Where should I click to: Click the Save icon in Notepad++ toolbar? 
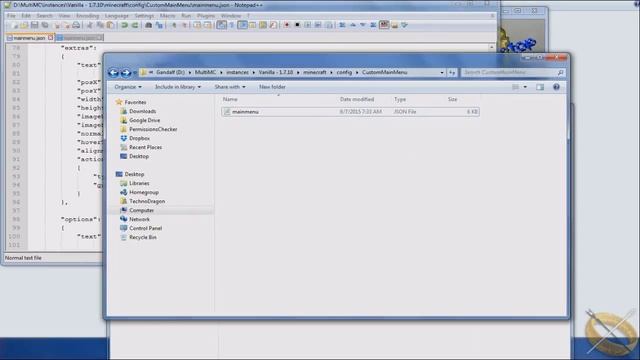34,25
